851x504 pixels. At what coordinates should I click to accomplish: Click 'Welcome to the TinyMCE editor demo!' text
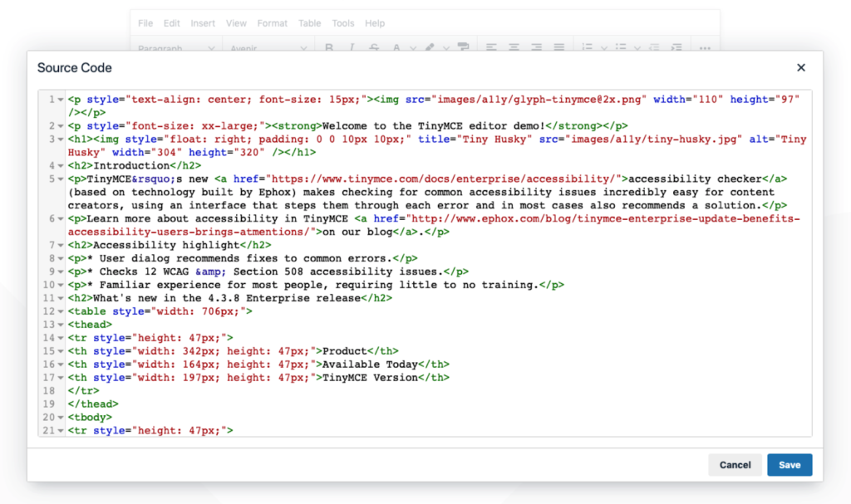tap(434, 126)
